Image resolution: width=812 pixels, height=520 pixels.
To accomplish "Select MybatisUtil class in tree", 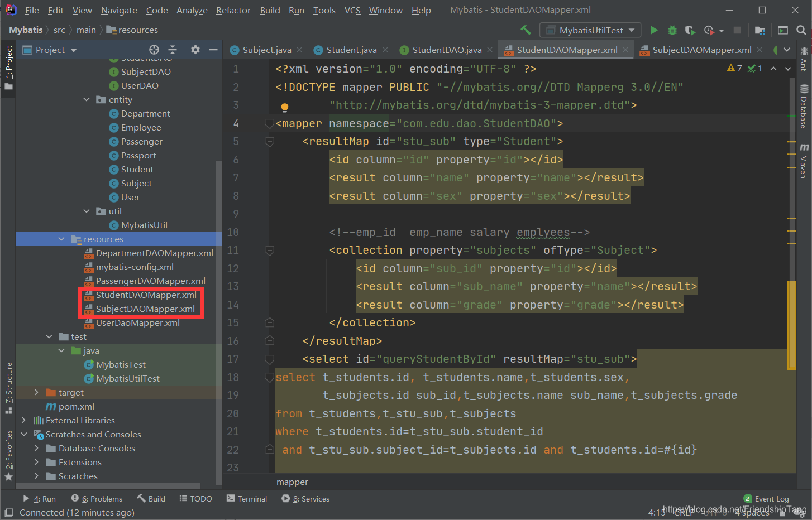I will (144, 225).
